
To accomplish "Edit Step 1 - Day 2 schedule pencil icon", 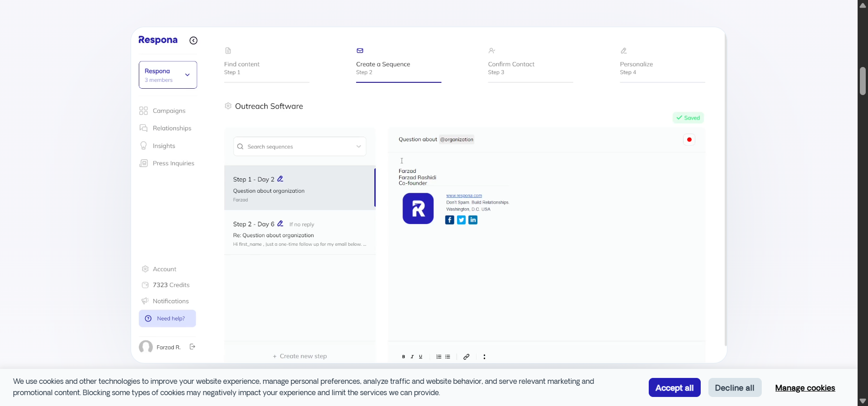I will (x=280, y=179).
